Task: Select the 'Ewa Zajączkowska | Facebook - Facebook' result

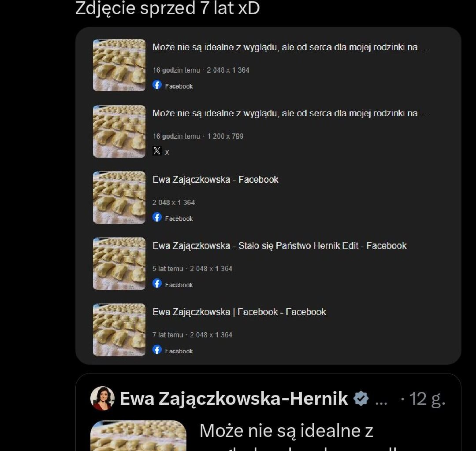Action: (240, 311)
